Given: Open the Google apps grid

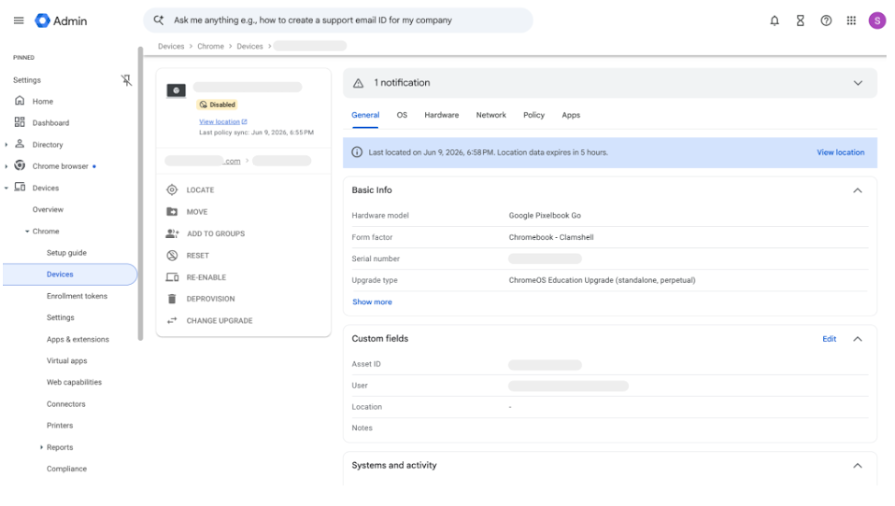Looking at the screenshot, I should click(851, 21).
